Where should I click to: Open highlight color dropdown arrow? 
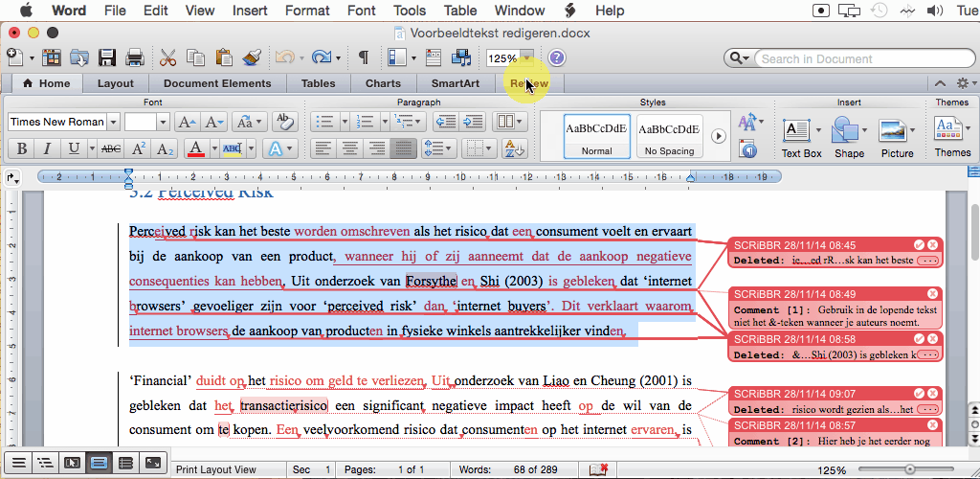point(252,148)
